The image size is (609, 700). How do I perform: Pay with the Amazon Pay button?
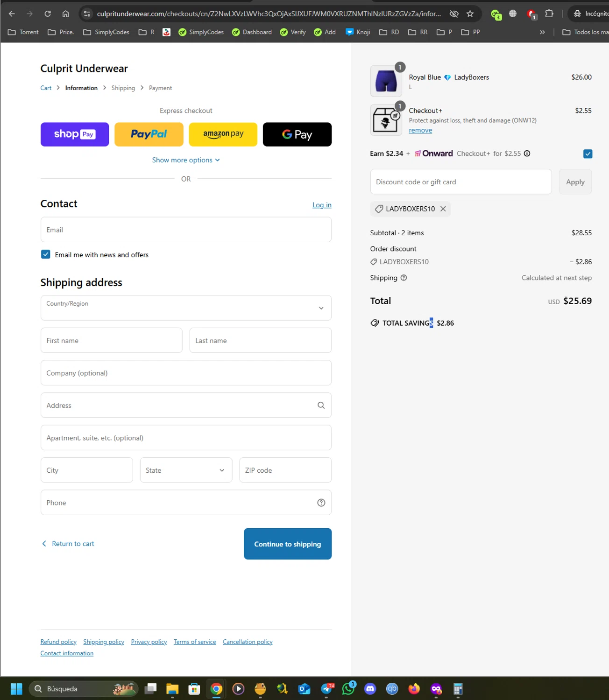223,134
